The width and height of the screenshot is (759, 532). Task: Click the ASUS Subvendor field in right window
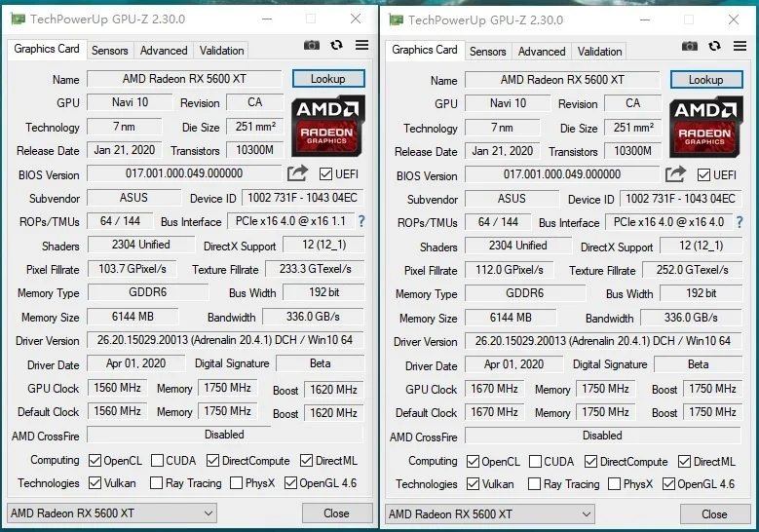[x=512, y=199]
